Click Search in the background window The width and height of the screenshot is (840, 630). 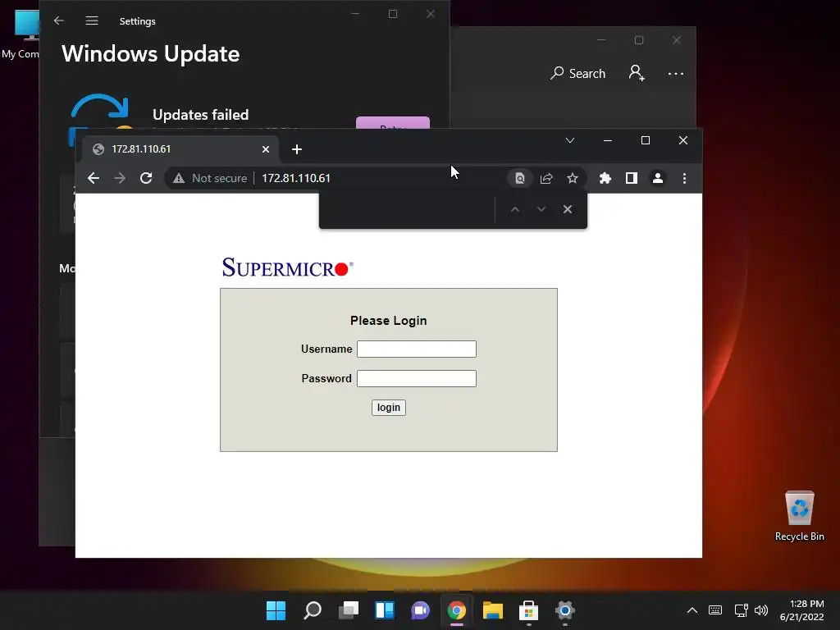coord(578,73)
